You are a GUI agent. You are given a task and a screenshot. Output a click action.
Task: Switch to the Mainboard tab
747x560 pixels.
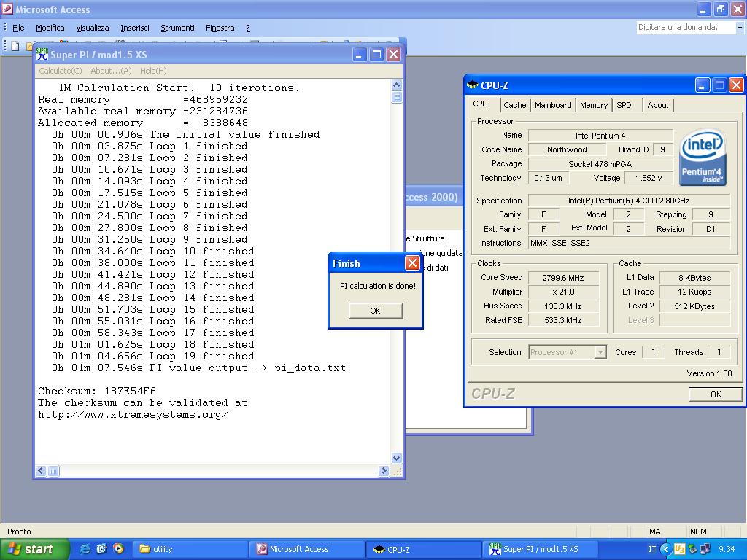[x=553, y=105]
